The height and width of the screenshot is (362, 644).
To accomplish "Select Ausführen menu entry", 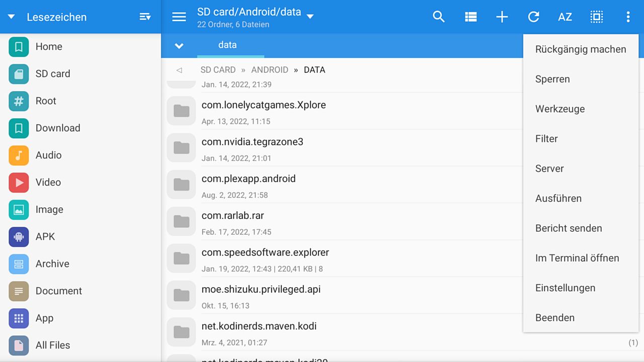I will 581,199.
